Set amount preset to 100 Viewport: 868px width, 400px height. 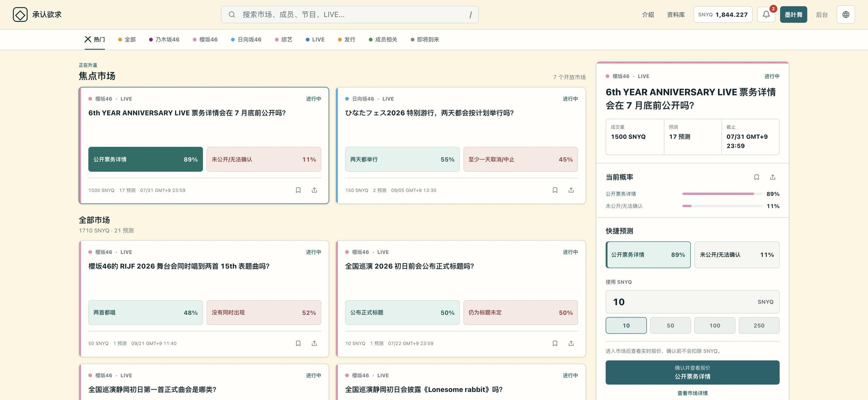715,325
